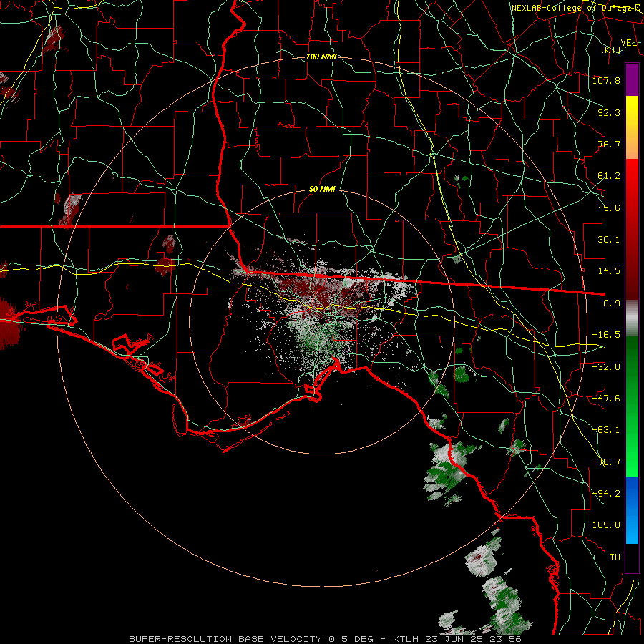Click the 14.5 velocity scale value
This screenshot has height=644, width=644.
click(609, 271)
